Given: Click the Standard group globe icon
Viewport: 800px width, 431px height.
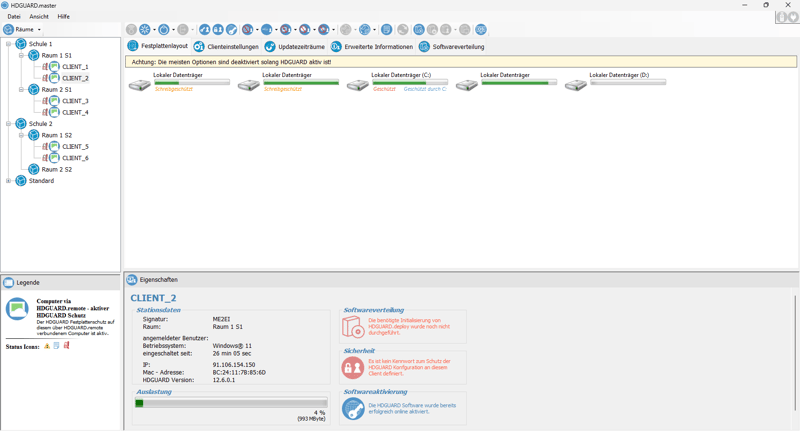Looking at the screenshot, I should pyautogui.click(x=21, y=181).
